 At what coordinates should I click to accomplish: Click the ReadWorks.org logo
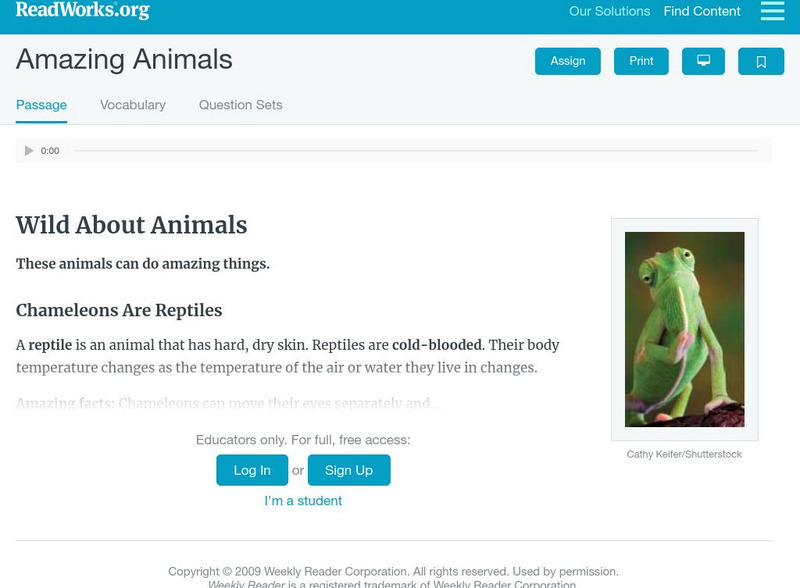[x=83, y=11]
